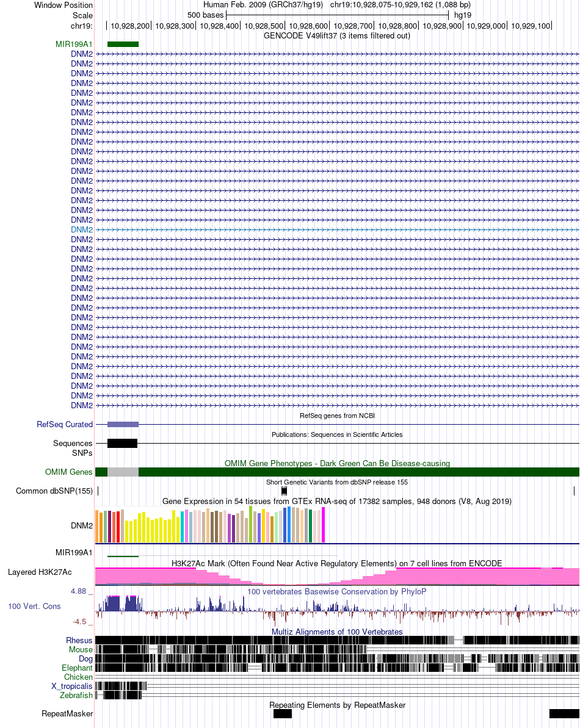Click the Window Position label
580x728 pixels.
tap(63, 5)
